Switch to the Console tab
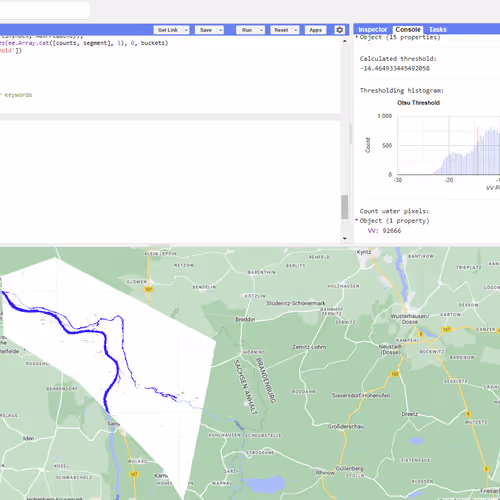 (408, 30)
